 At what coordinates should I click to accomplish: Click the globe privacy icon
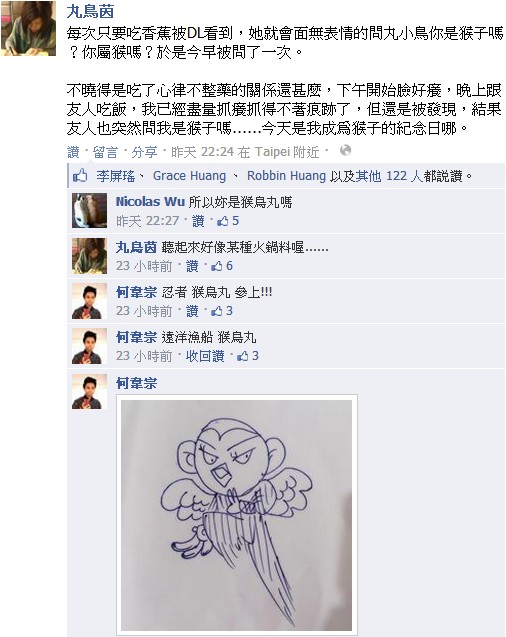click(x=345, y=151)
